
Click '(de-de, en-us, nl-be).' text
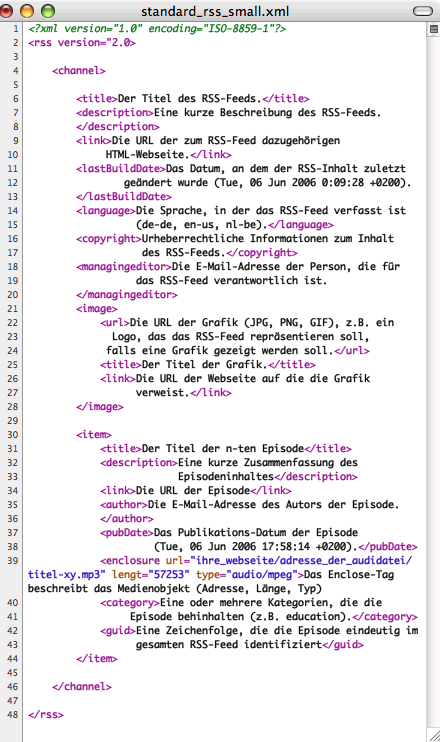point(202,225)
